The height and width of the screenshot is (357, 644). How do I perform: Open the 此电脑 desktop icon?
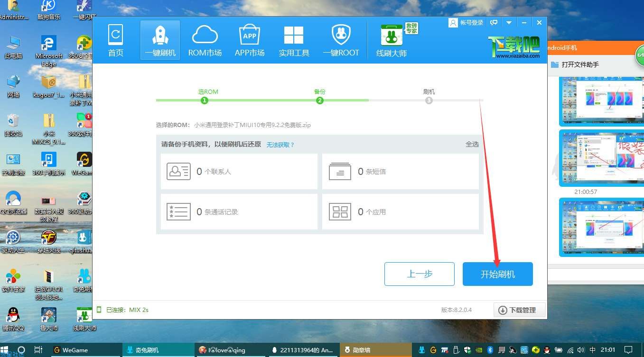click(13, 47)
